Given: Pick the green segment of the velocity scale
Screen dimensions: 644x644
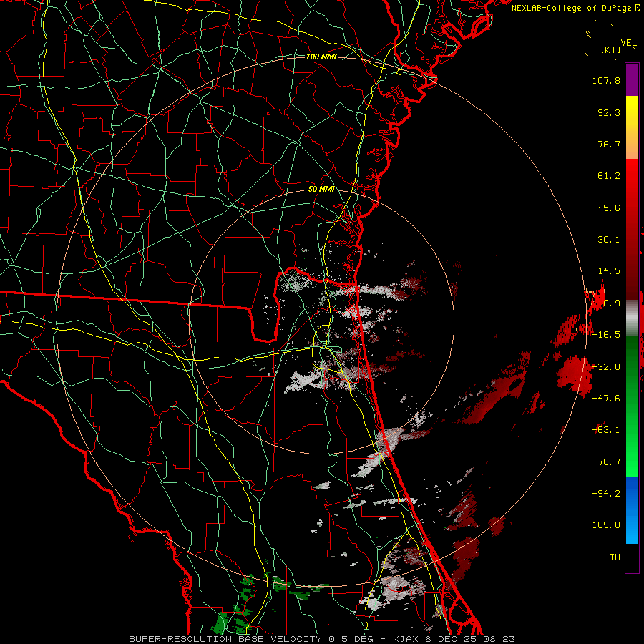Looking at the screenshot, I should click(x=632, y=406).
